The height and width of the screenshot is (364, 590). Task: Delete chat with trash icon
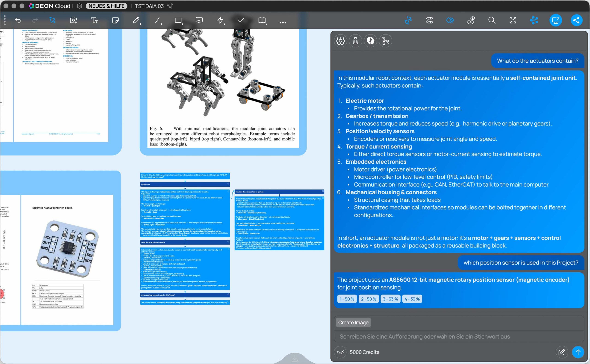point(355,41)
